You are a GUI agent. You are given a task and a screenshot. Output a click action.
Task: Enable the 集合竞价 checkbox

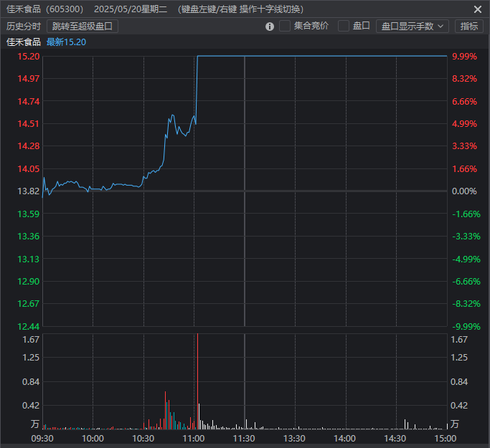[285, 26]
